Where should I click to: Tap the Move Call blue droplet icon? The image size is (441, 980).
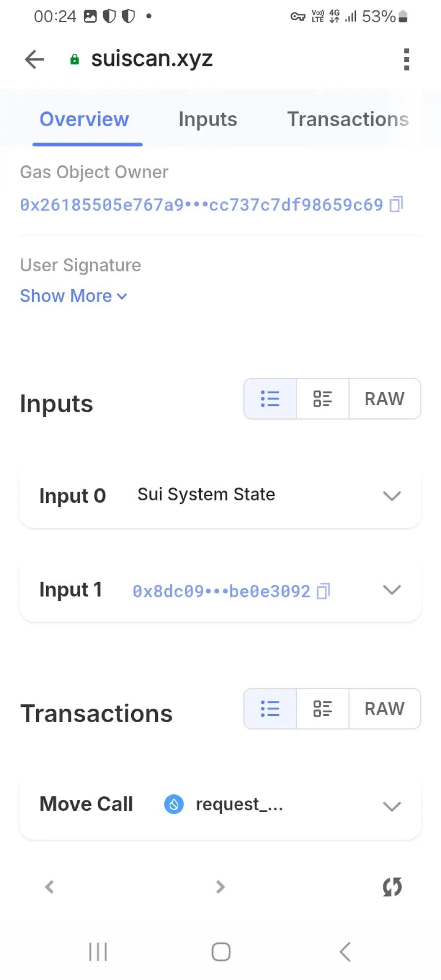(174, 804)
